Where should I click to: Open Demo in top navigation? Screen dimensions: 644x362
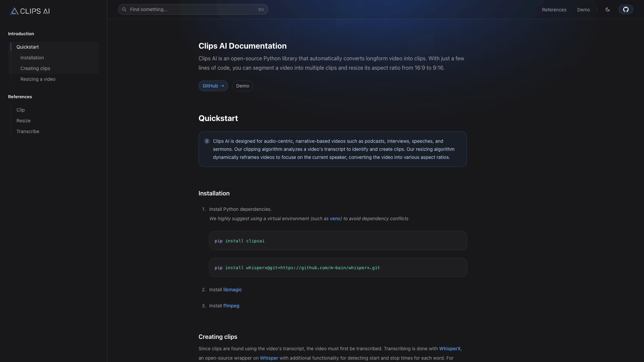583,10
